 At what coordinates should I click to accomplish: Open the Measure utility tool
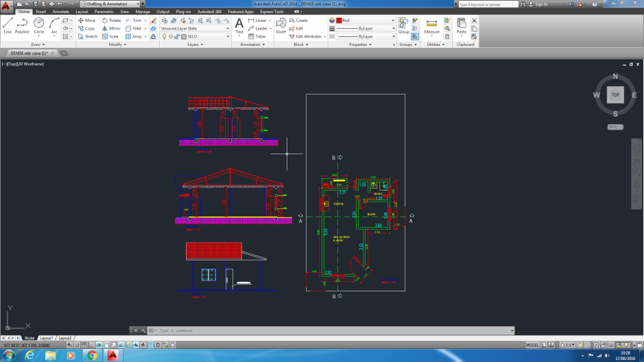click(x=431, y=26)
